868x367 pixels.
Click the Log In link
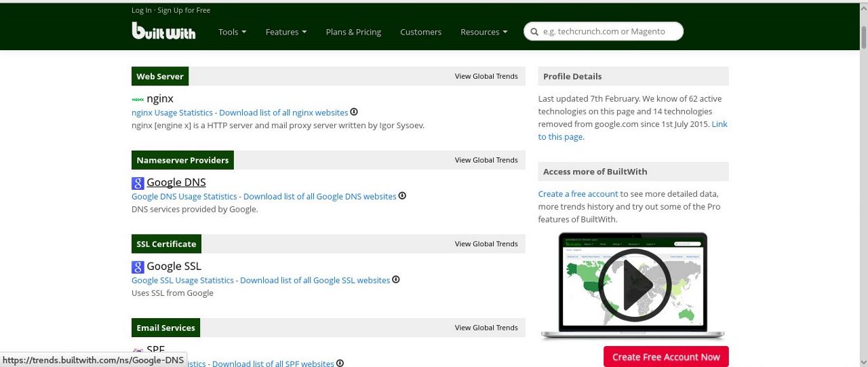coord(142,10)
